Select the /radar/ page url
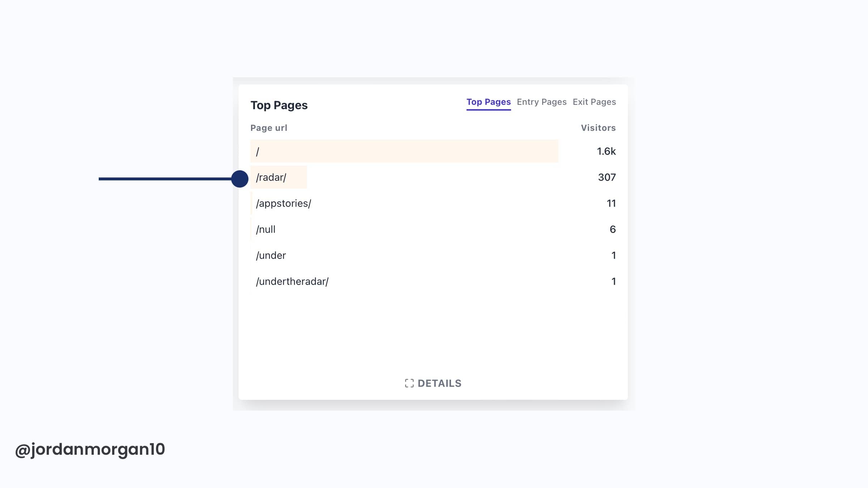 [x=271, y=177]
